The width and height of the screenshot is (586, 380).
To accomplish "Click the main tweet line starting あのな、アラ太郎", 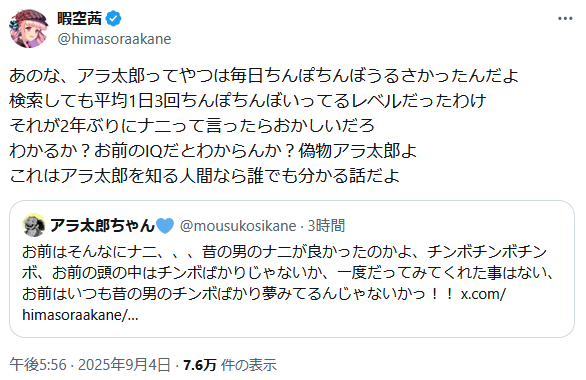I will 264,76.
